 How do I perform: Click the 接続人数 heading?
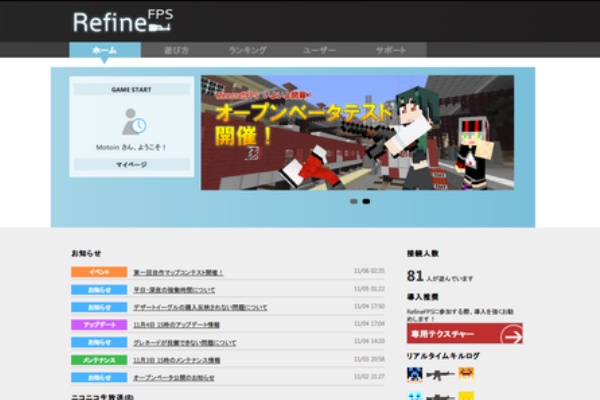(422, 253)
